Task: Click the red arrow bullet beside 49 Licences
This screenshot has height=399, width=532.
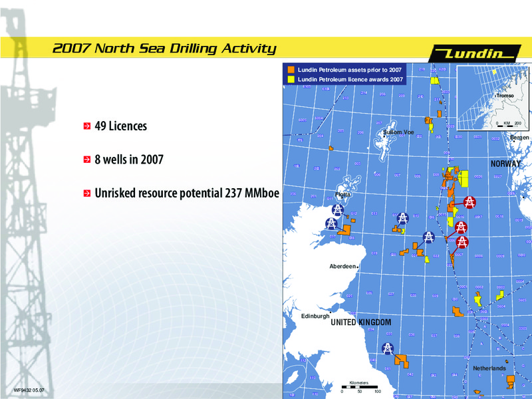Action: (87, 126)
